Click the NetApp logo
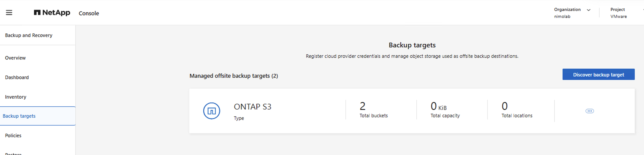The image size is (644, 155). point(52,12)
